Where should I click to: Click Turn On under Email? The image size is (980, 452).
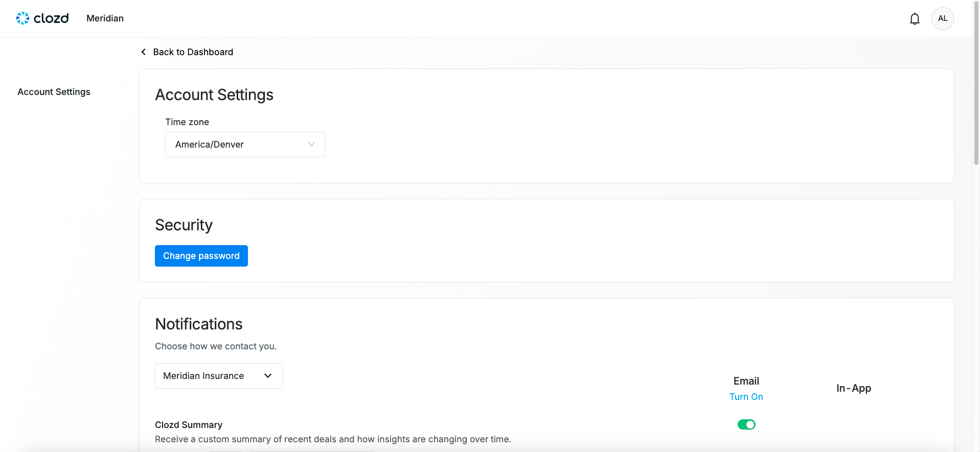[746, 397]
